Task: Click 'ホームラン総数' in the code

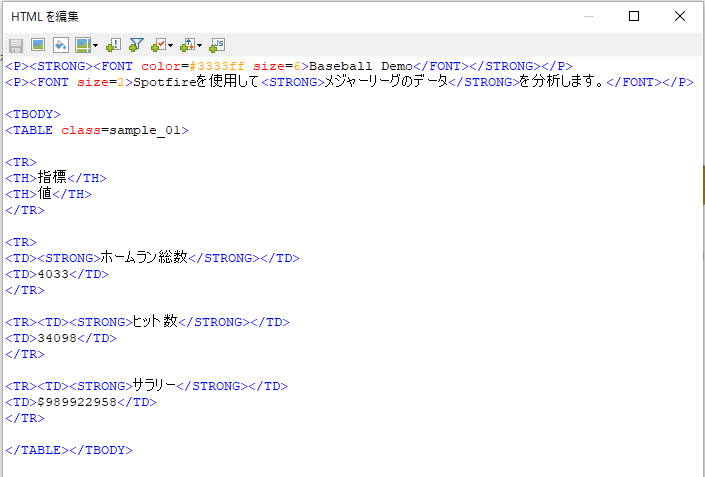Action: [144, 257]
